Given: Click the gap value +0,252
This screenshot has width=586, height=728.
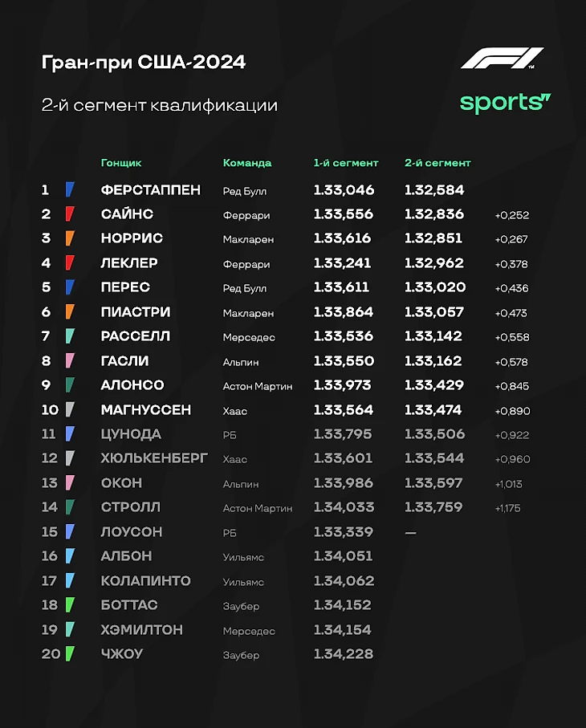Looking at the screenshot, I should (x=511, y=215).
